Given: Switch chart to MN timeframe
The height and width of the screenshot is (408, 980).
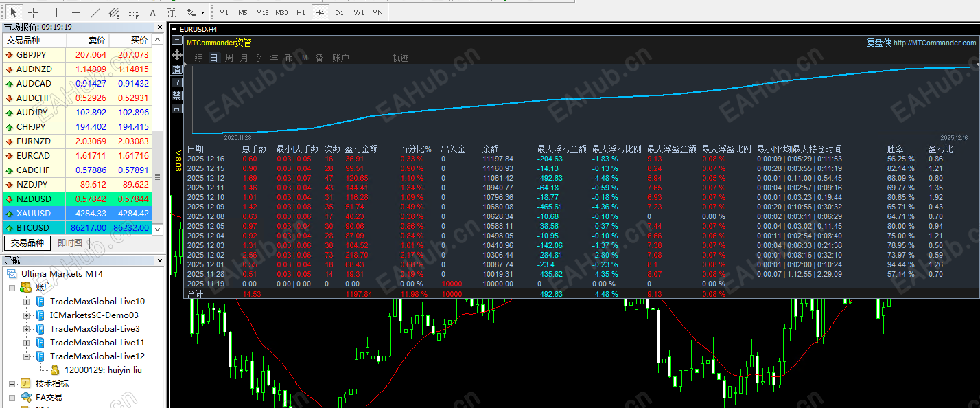Looking at the screenshot, I should tap(377, 12).
